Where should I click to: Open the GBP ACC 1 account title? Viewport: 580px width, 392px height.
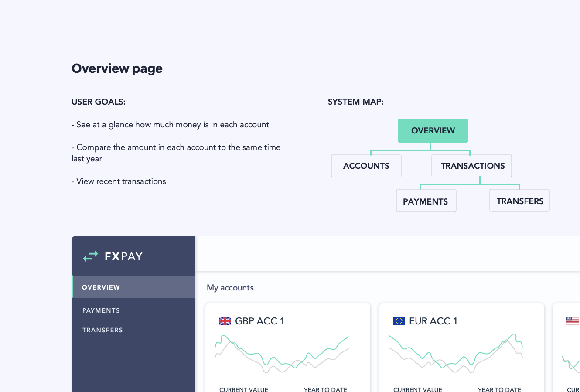[x=259, y=321]
